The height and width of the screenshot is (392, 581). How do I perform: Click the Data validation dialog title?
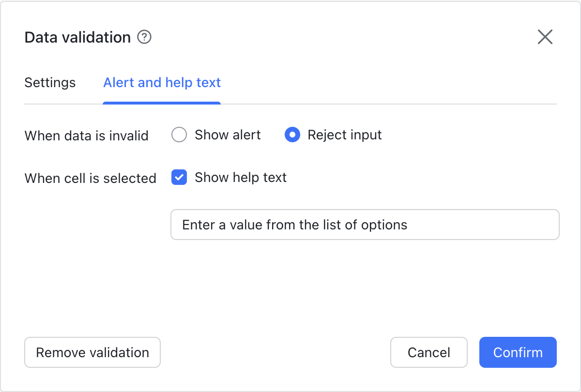77,37
